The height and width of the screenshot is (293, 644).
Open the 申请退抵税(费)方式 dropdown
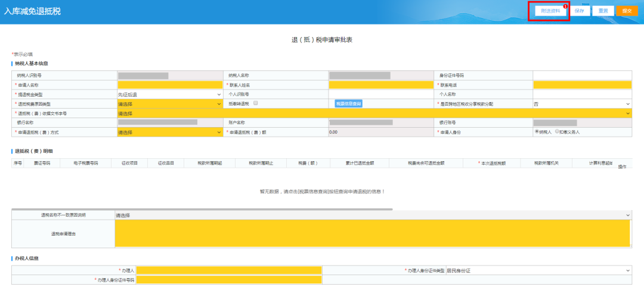click(169, 132)
